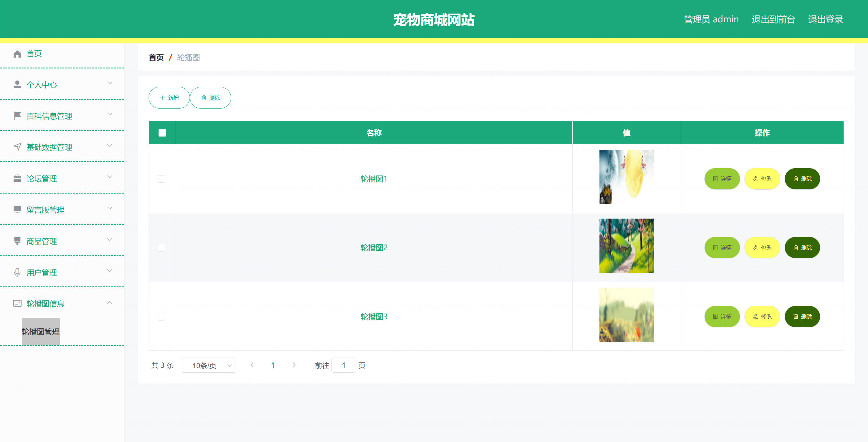Check the checkbox for row 轮播图3
This screenshot has width=868, height=442.
coord(162,317)
